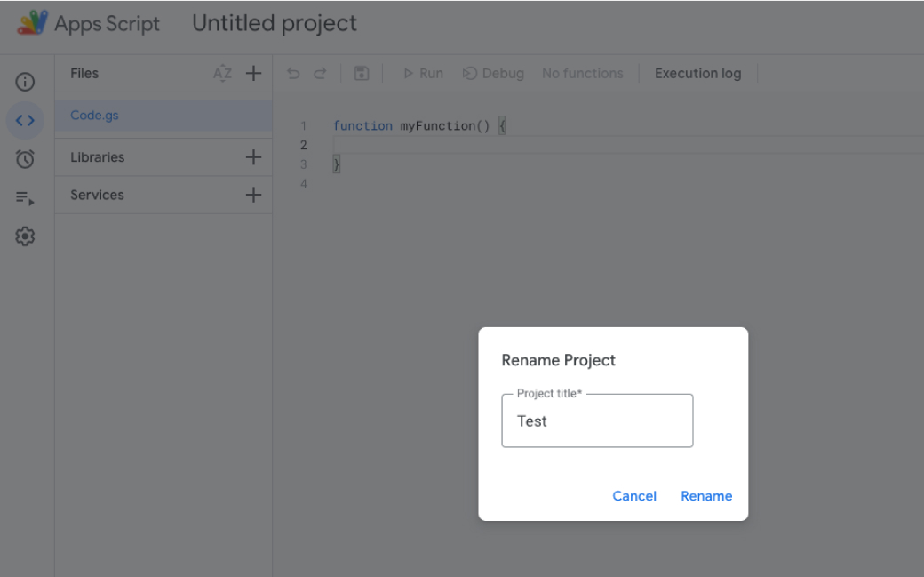Add a service using its plus icon
This screenshot has width=924, height=577.
click(x=253, y=195)
